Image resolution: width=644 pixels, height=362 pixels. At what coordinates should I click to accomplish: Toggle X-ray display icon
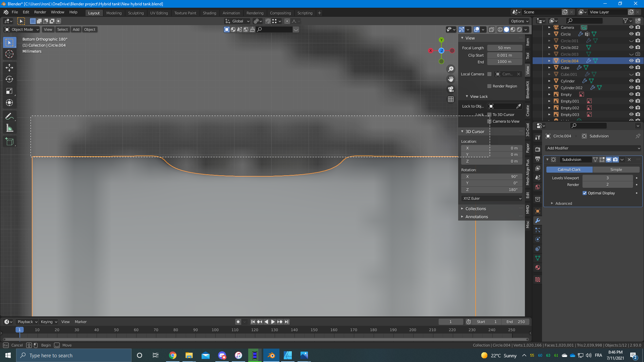tap(491, 29)
